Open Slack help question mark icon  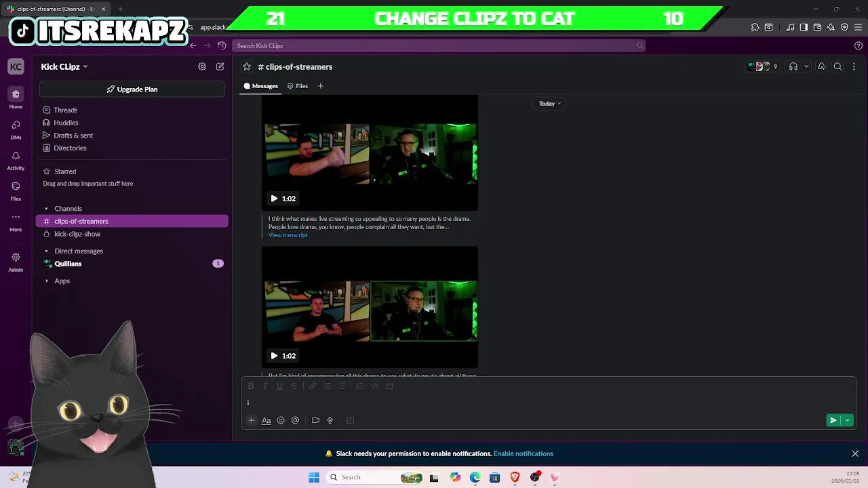859,45
